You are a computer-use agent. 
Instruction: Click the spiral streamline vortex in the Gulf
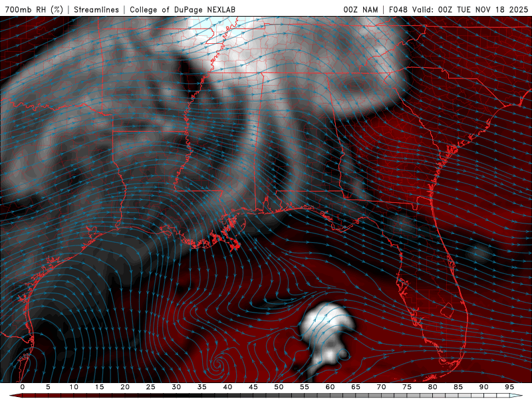click(217, 366)
